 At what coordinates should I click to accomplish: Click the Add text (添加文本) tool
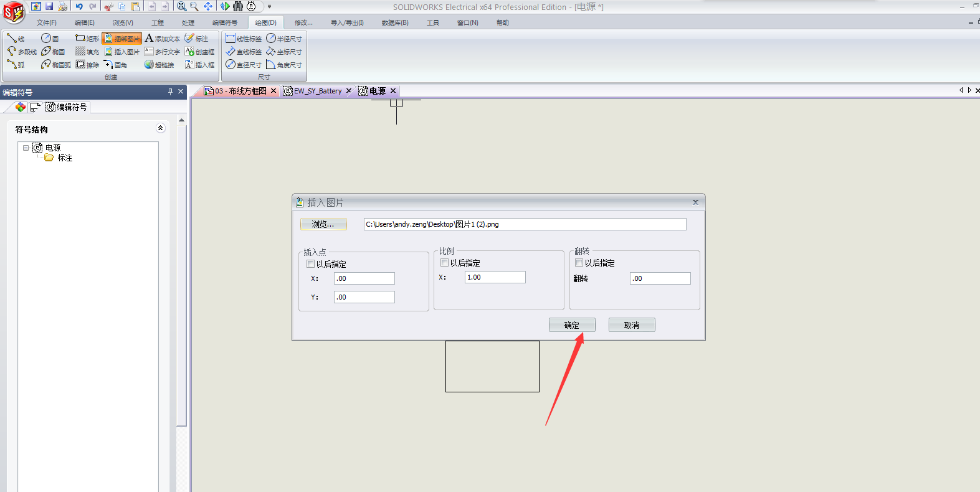click(x=163, y=39)
